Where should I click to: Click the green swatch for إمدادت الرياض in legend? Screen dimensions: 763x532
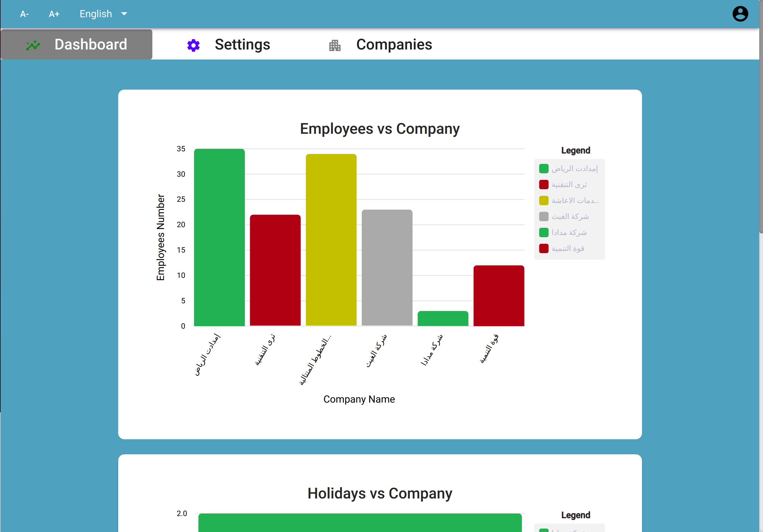pyautogui.click(x=544, y=169)
